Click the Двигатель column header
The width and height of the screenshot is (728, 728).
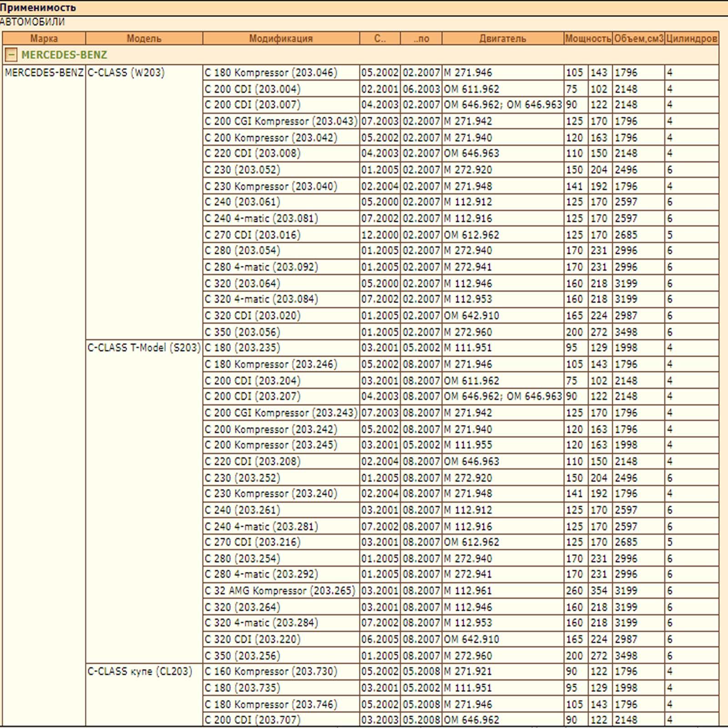point(502,39)
